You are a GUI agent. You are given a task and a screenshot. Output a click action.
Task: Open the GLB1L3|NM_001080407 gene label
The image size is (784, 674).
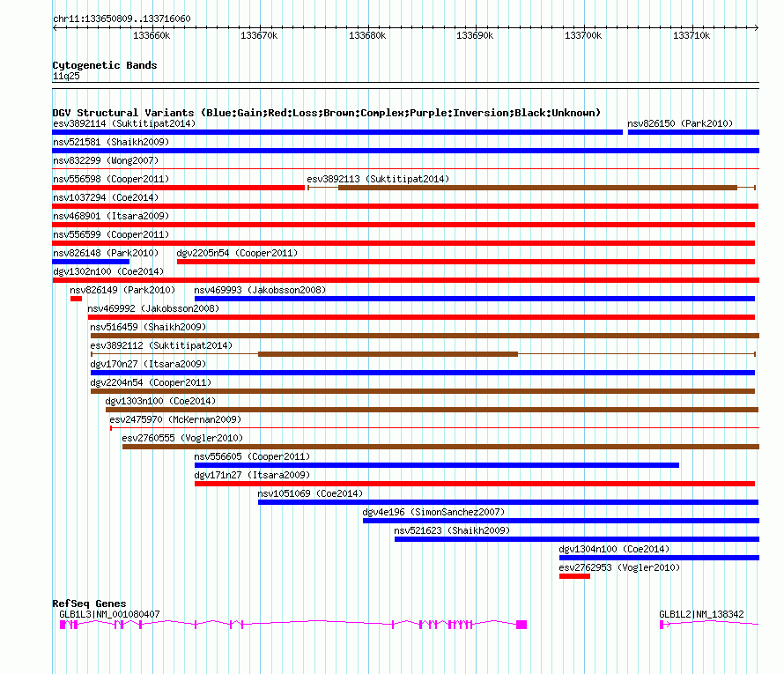[109, 614]
